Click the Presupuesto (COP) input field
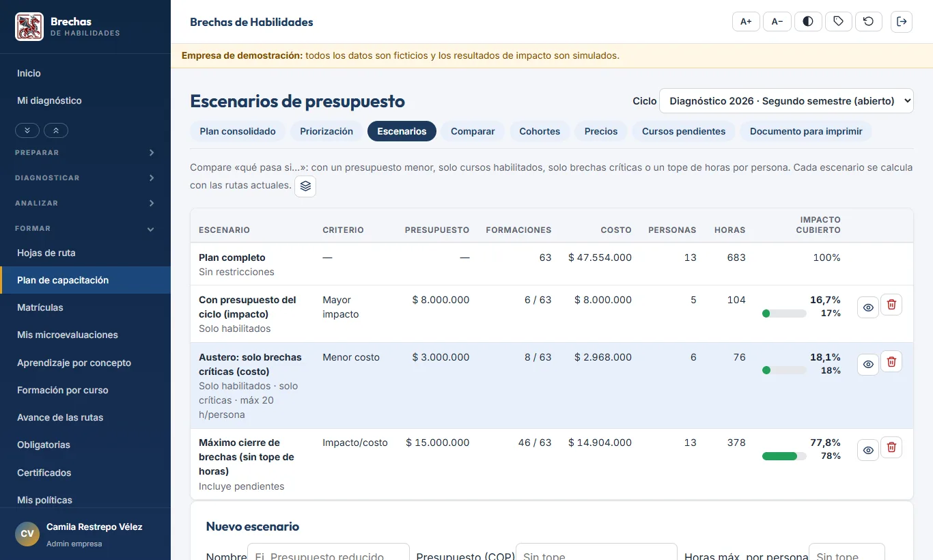Viewport: 933px width, 560px height. click(x=596, y=552)
